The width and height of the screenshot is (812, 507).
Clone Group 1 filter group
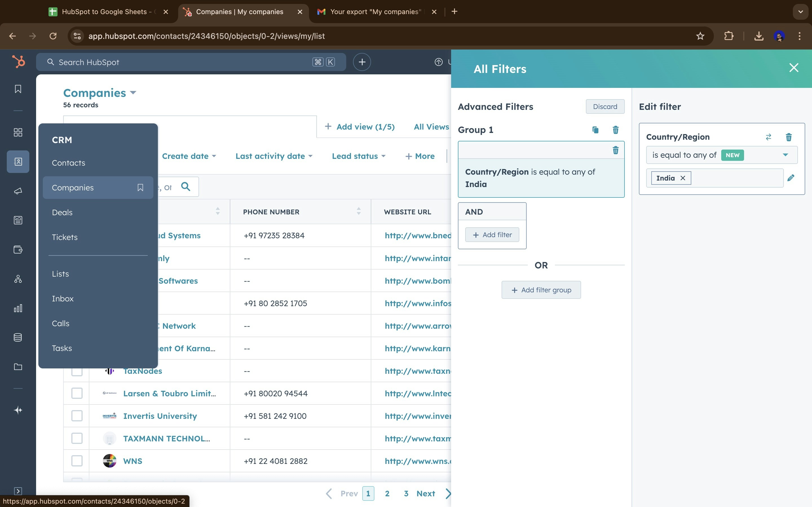(x=595, y=130)
